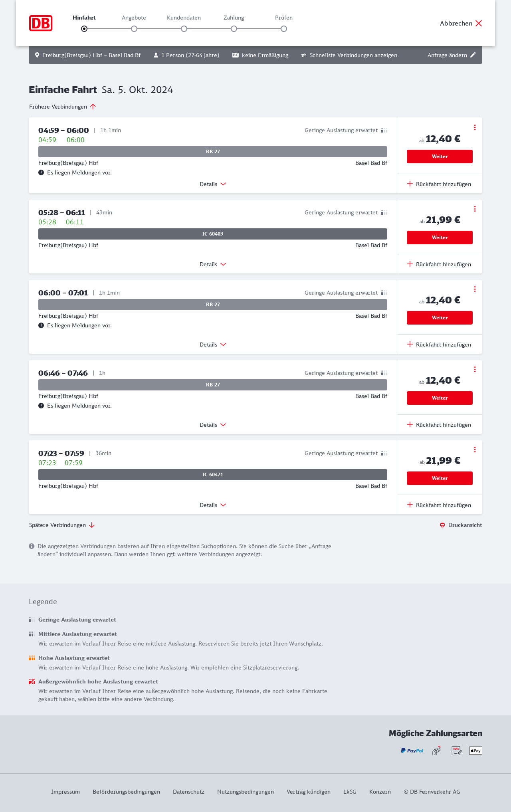The width and height of the screenshot is (511, 812).
Task: Click the Apple Pay payment icon
Action: coord(475,751)
